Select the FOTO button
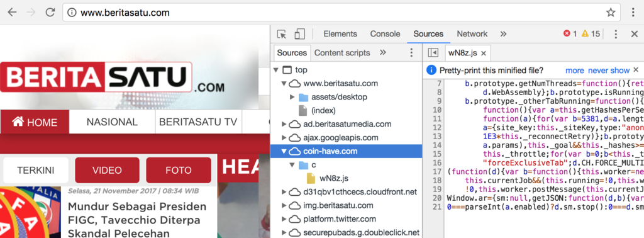The width and height of the screenshot is (644, 238). click(179, 170)
